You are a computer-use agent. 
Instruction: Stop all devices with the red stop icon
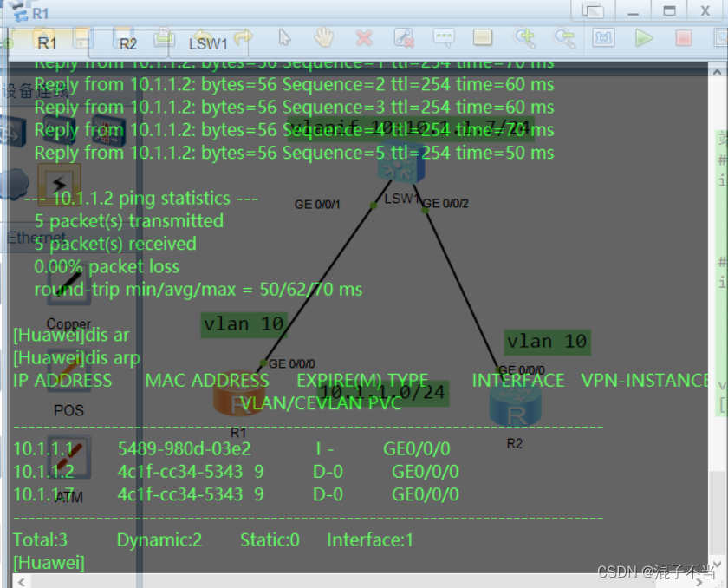[681, 38]
